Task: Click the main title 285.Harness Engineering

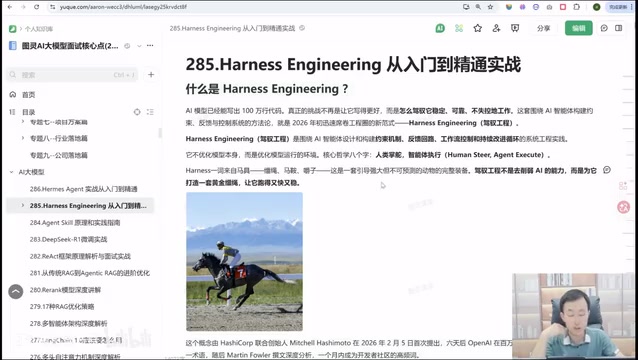Action: (x=353, y=65)
